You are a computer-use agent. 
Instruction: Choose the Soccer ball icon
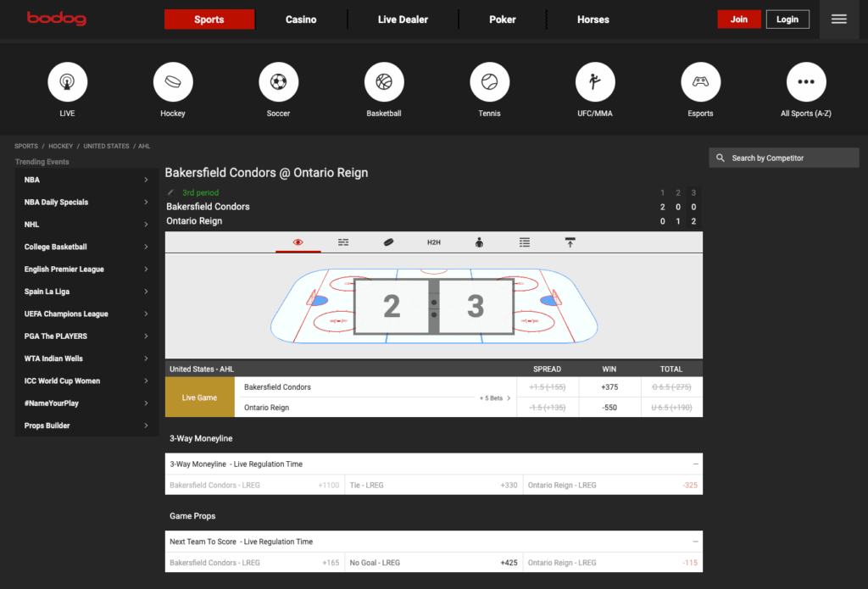click(x=278, y=82)
